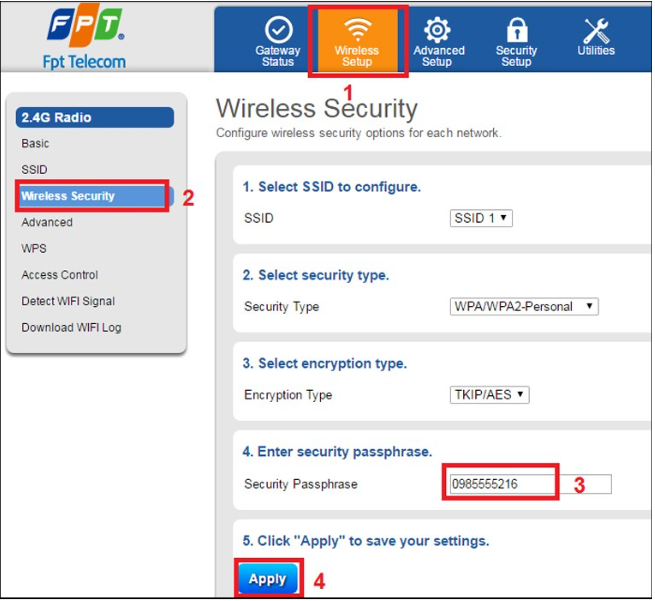This screenshot has width=655, height=601.
Task: Click the Security Passphrase input field
Action: pyautogui.click(x=529, y=484)
